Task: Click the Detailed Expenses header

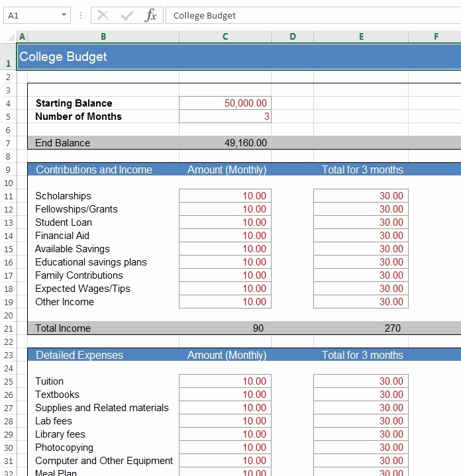Action: click(79, 355)
